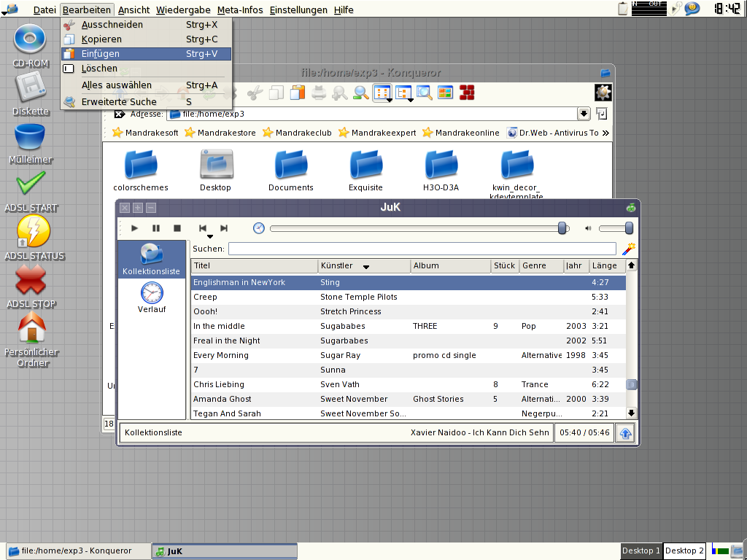Open the Documents folder in Konqueror
Viewport: 747px width, 560px height.
tap(290, 171)
